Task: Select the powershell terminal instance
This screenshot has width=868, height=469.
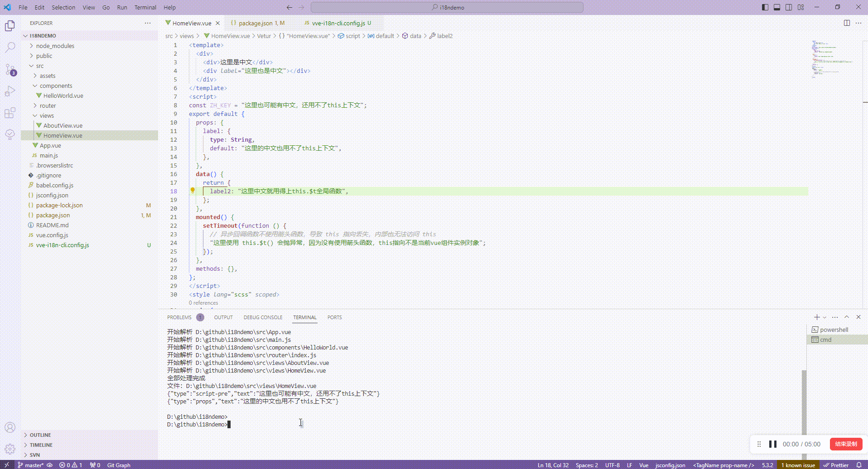Action: [x=837, y=330]
